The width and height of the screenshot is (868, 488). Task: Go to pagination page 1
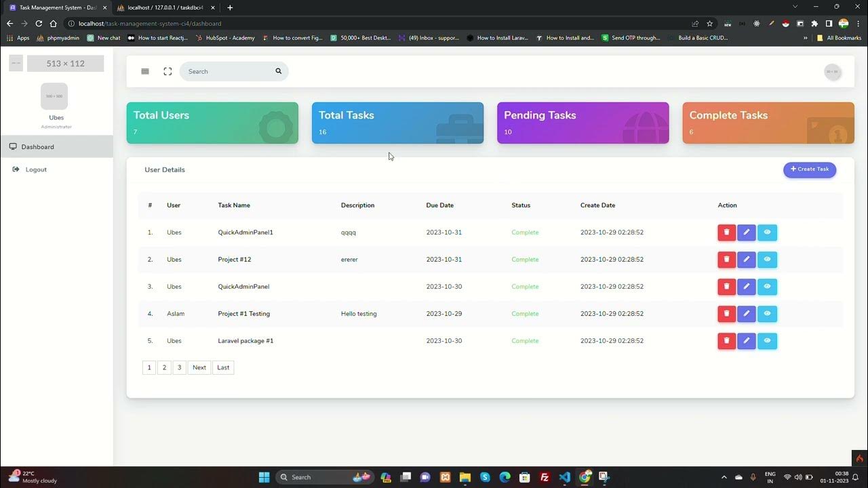pyautogui.click(x=149, y=367)
